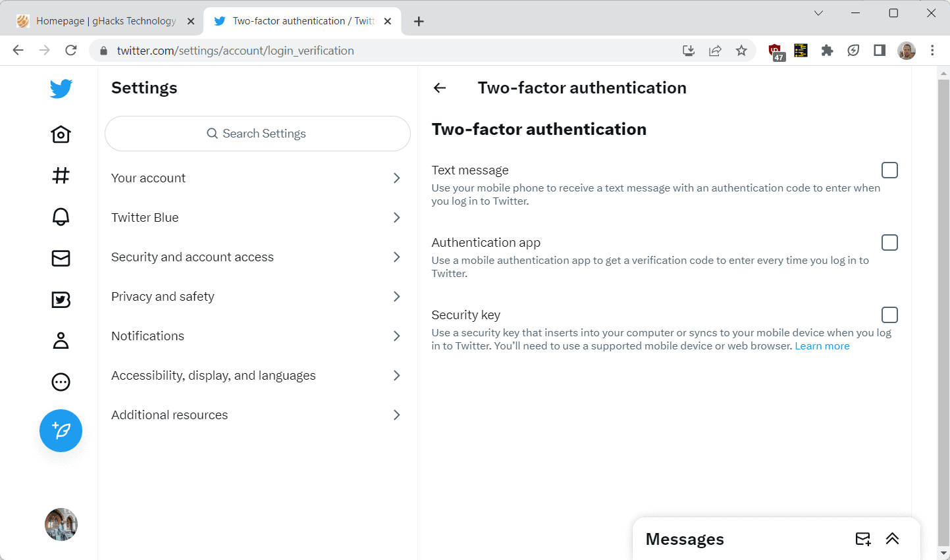Click the back arrow above Two-factor authentication
950x560 pixels.
click(439, 88)
